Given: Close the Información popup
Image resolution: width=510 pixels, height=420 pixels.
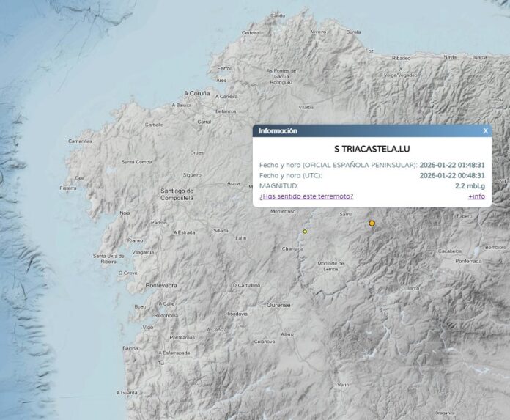Looking at the screenshot, I should [x=485, y=130].
